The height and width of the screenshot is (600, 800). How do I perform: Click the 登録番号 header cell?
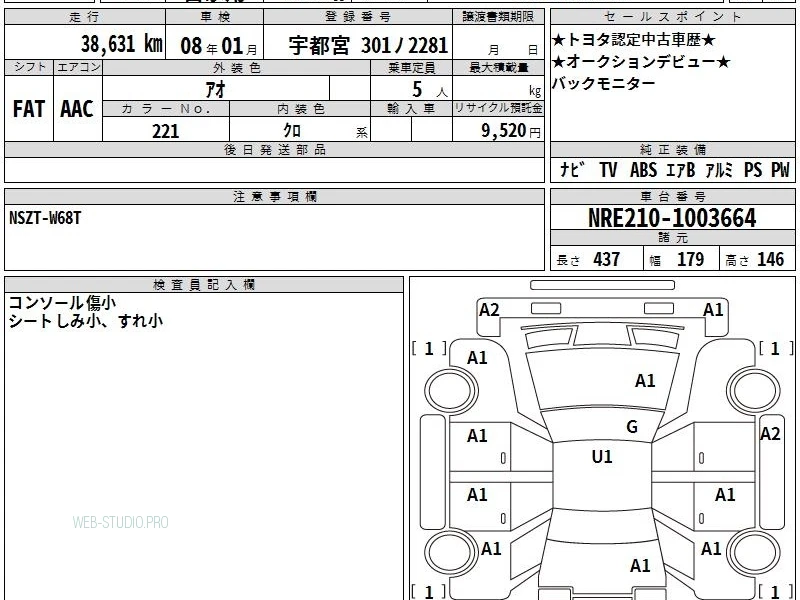click(x=358, y=17)
